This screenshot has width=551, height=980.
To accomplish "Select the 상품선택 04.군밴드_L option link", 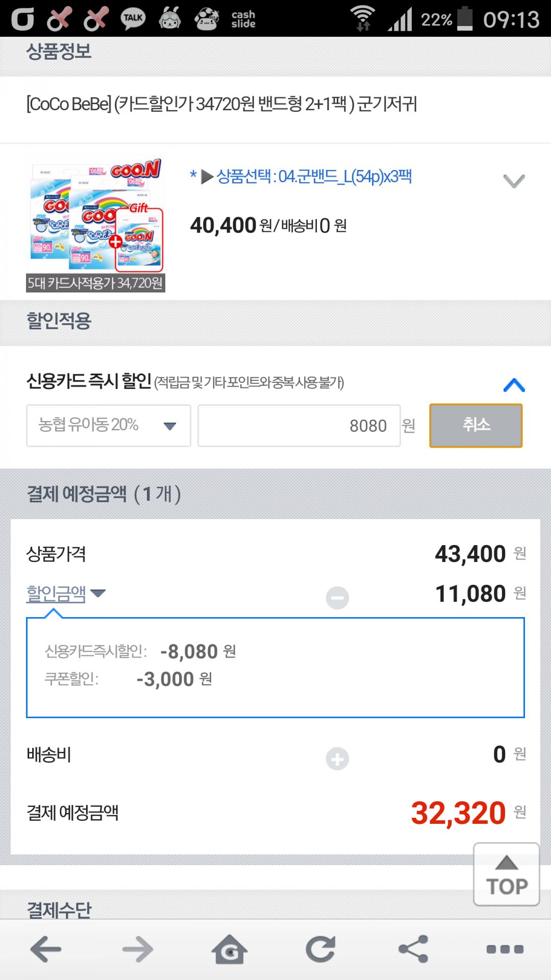I will pyautogui.click(x=313, y=177).
